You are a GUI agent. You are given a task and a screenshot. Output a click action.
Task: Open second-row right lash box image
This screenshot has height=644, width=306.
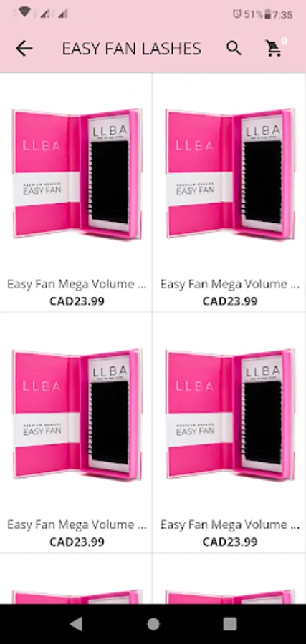(229, 414)
